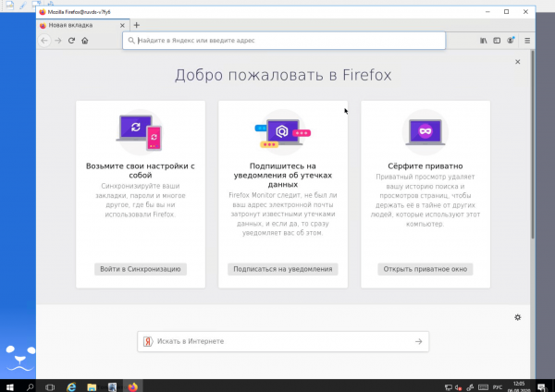Image resolution: width=555 pixels, height=392 pixels.
Task: Click the browser Back arrow button
Action: (x=44, y=42)
